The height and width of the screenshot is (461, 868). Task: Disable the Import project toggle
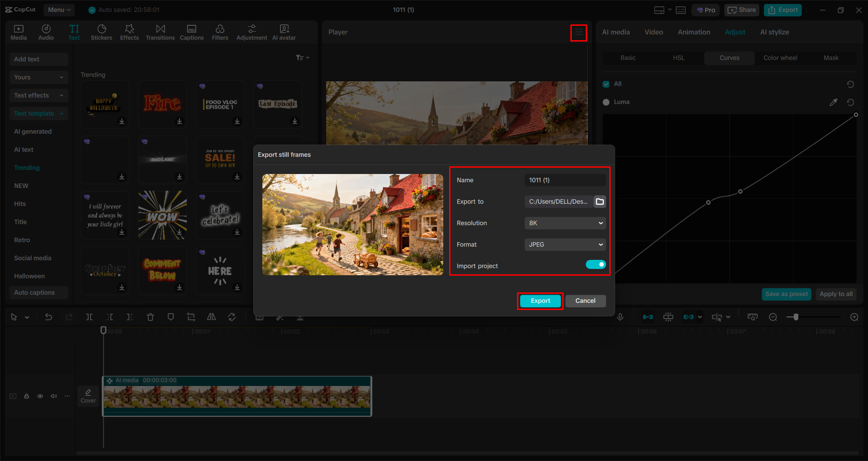point(595,264)
